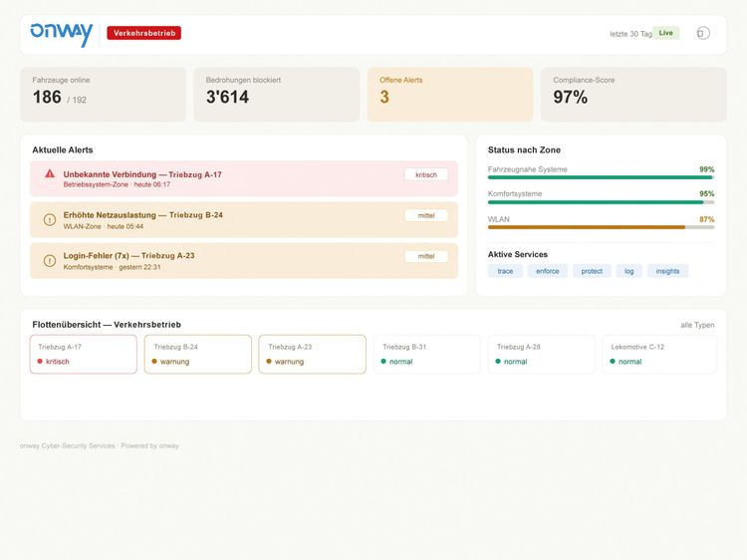Open the Verkehrsbetrieb badge selector
747x560 pixels.
point(143,33)
